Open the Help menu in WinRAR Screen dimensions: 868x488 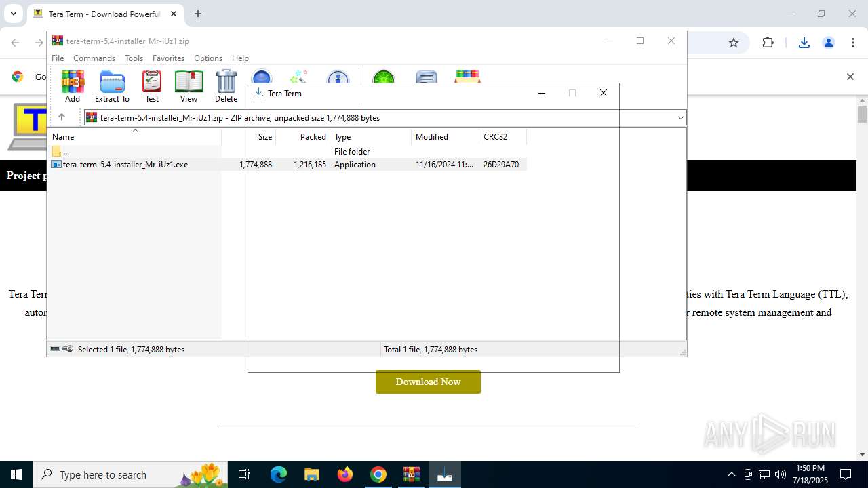pyautogui.click(x=240, y=58)
